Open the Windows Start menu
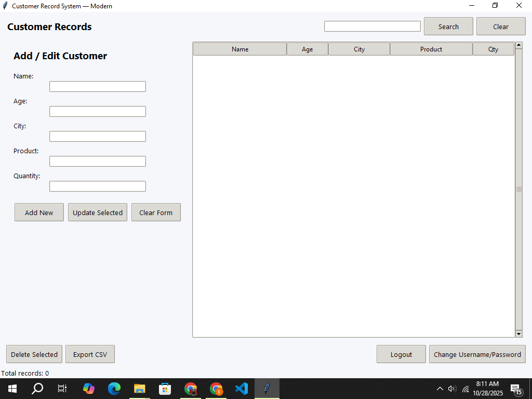Image resolution: width=532 pixels, height=399 pixels. [12, 389]
